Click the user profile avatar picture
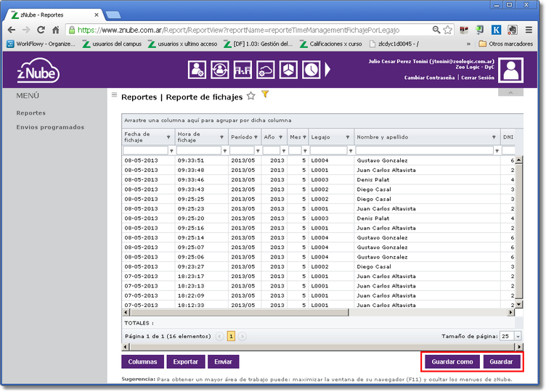The width and height of the screenshot is (546, 392). pyautogui.click(x=512, y=70)
